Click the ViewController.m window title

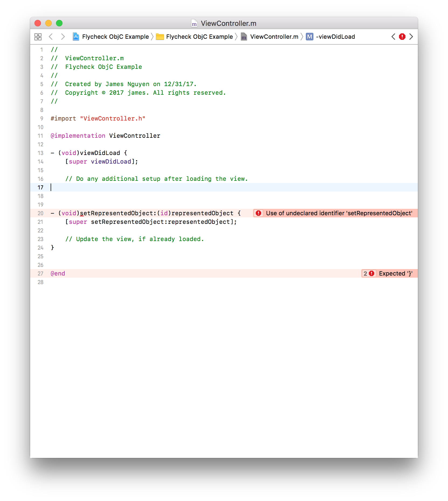click(x=229, y=23)
